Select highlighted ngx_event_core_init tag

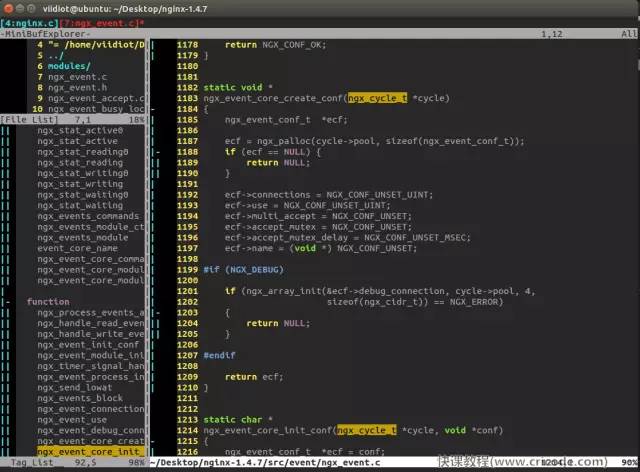point(91,452)
